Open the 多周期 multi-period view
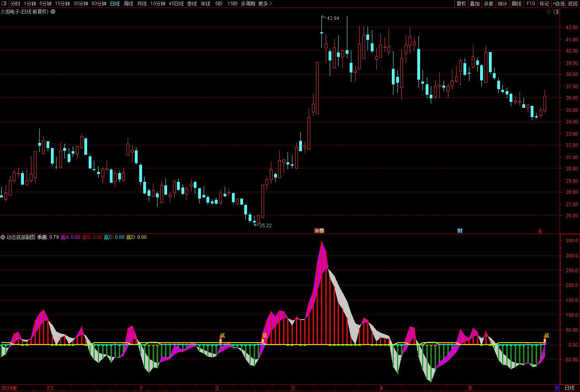Viewport: 580px width, 392px height. click(x=248, y=4)
